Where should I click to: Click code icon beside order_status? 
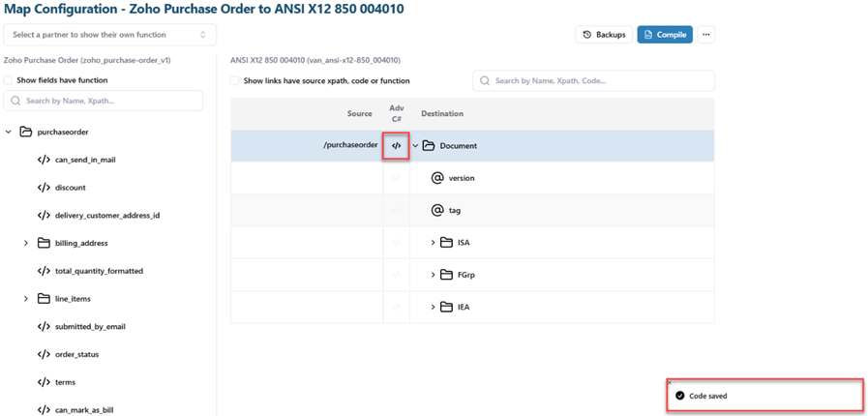(x=44, y=354)
